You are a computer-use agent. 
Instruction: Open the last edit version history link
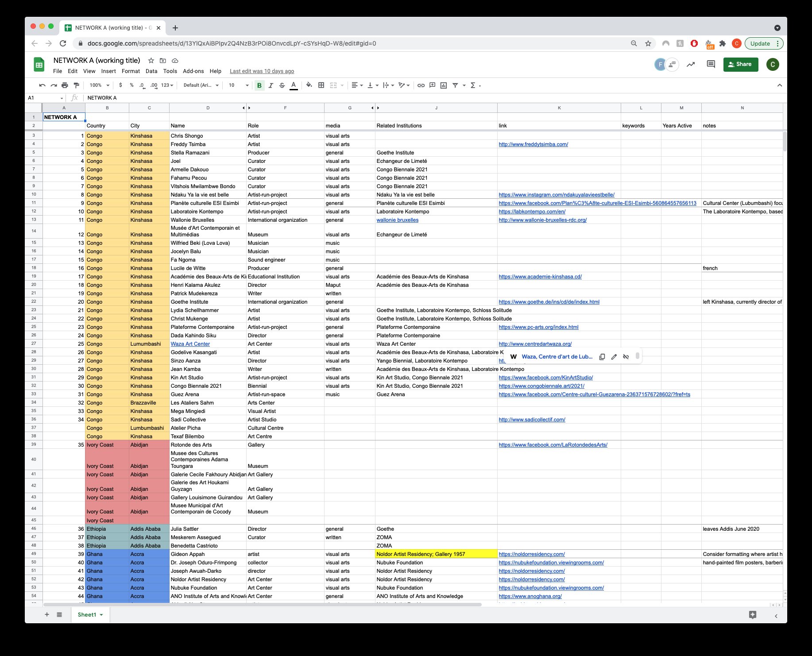(262, 71)
